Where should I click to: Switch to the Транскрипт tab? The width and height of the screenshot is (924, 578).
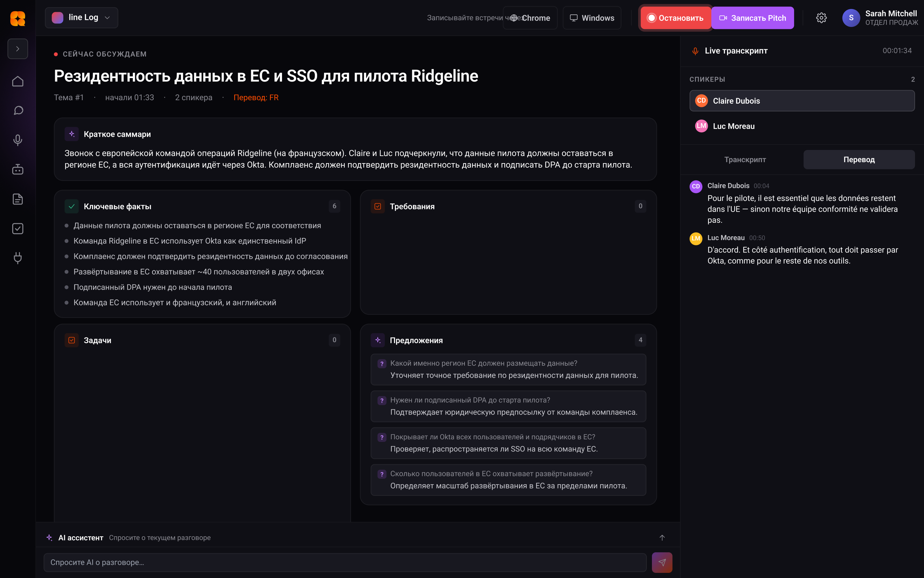click(745, 159)
